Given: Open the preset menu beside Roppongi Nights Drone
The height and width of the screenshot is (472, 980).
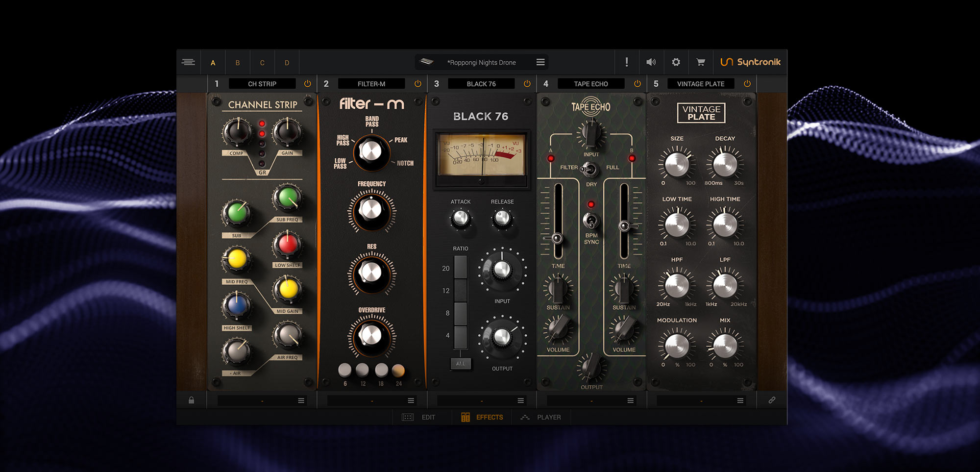Looking at the screenshot, I should (540, 62).
